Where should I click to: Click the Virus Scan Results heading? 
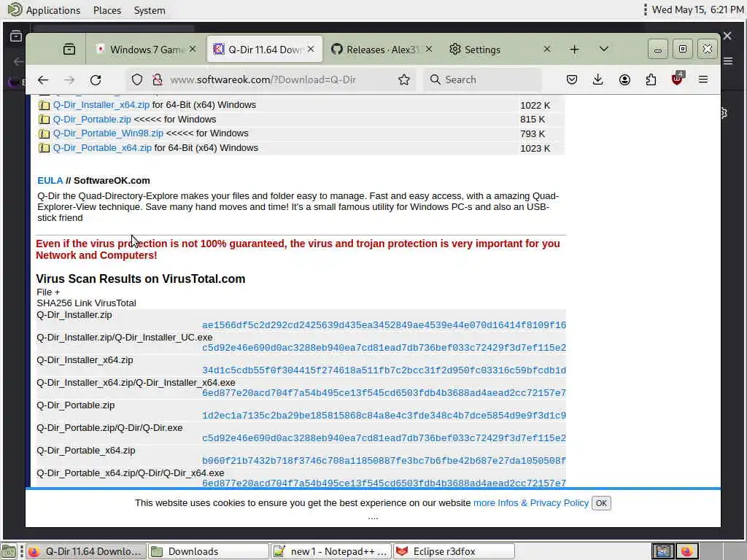click(141, 279)
